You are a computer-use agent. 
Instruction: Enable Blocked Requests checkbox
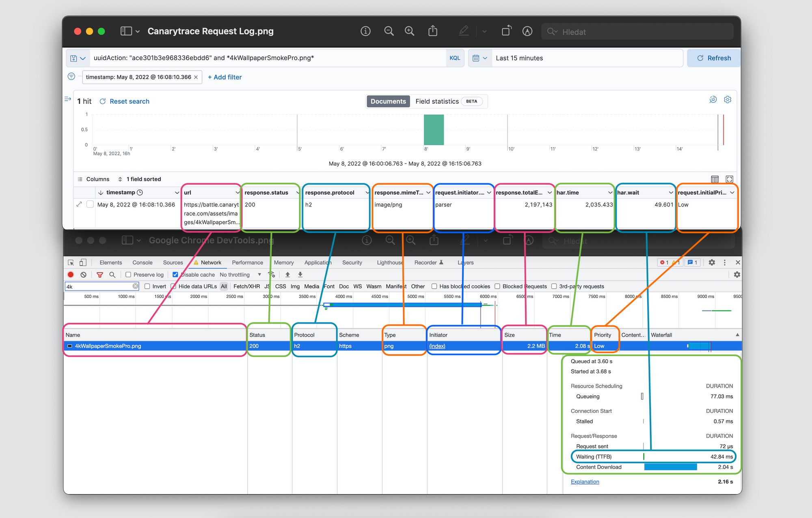tap(497, 286)
